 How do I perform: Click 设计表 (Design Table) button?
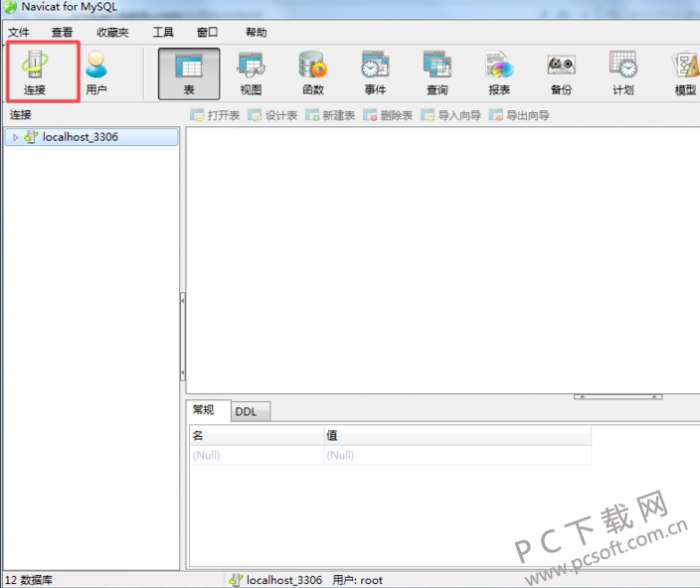tap(273, 115)
